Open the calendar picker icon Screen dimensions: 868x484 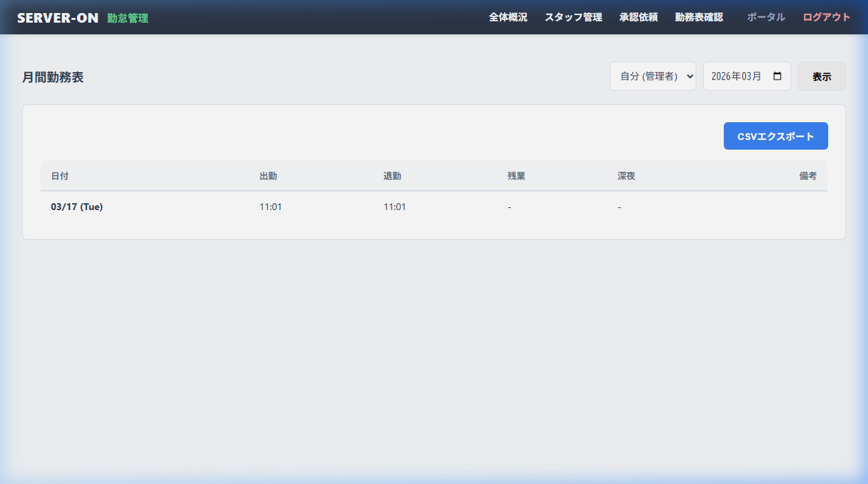click(x=777, y=76)
